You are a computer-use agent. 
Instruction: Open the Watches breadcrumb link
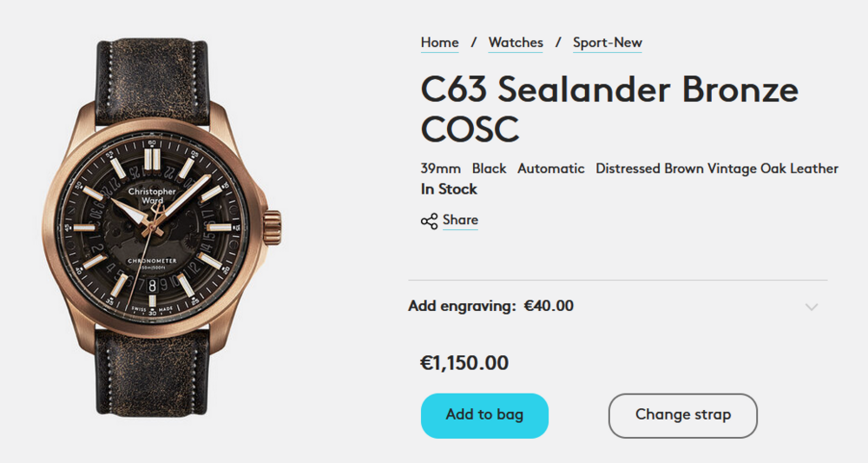516,43
